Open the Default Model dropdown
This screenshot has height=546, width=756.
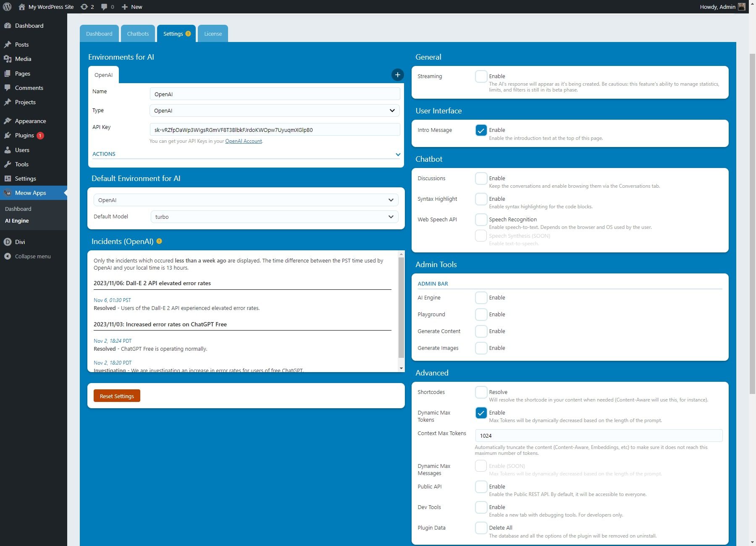(274, 217)
